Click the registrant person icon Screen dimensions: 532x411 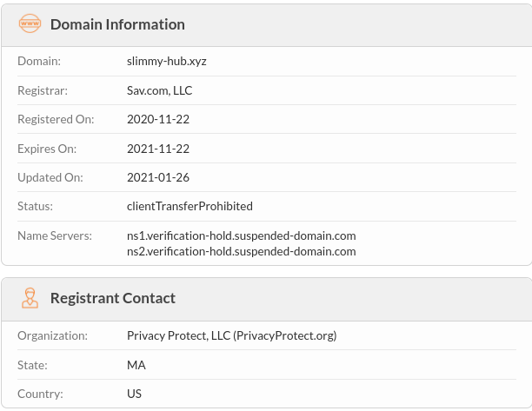pyautogui.click(x=30, y=298)
